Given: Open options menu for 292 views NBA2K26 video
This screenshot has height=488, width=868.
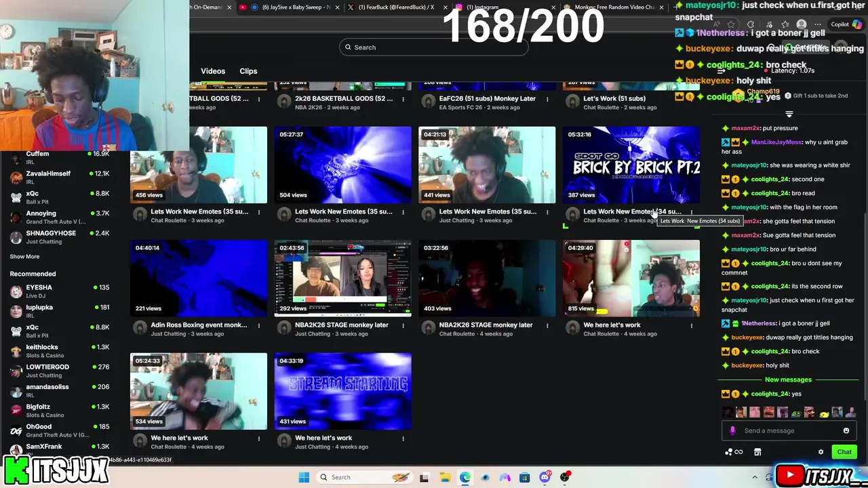Looking at the screenshot, I should tap(403, 325).
